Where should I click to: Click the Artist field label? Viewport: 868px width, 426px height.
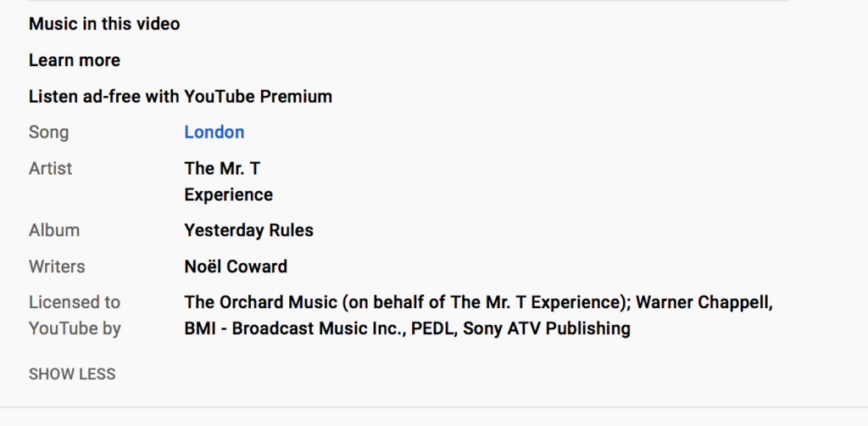(51, 169)
